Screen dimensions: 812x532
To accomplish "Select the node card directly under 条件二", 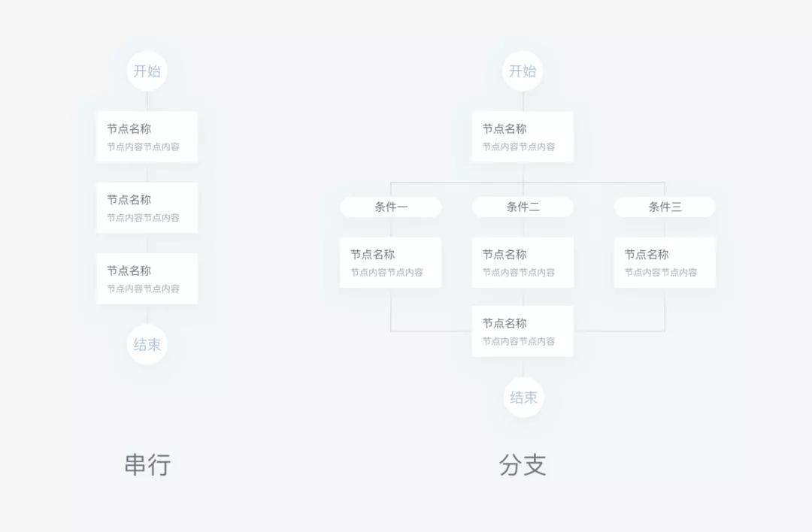I will pos(523,262).
